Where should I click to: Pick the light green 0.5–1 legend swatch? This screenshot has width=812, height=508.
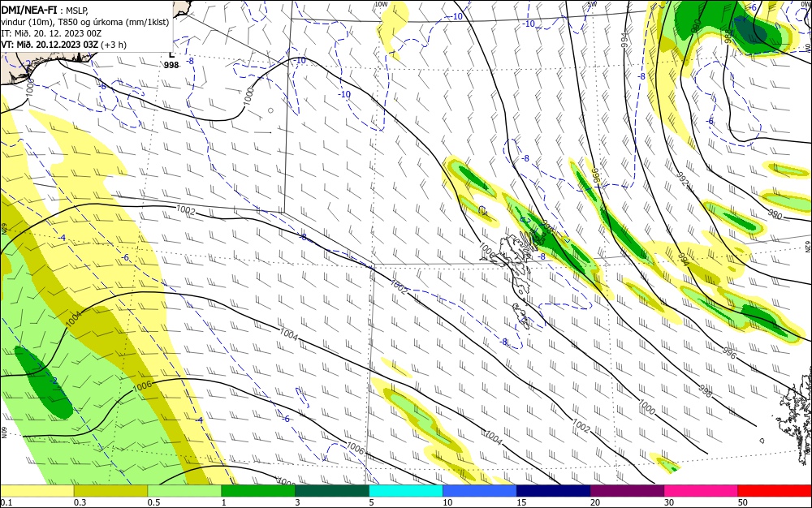pos(184,491)
